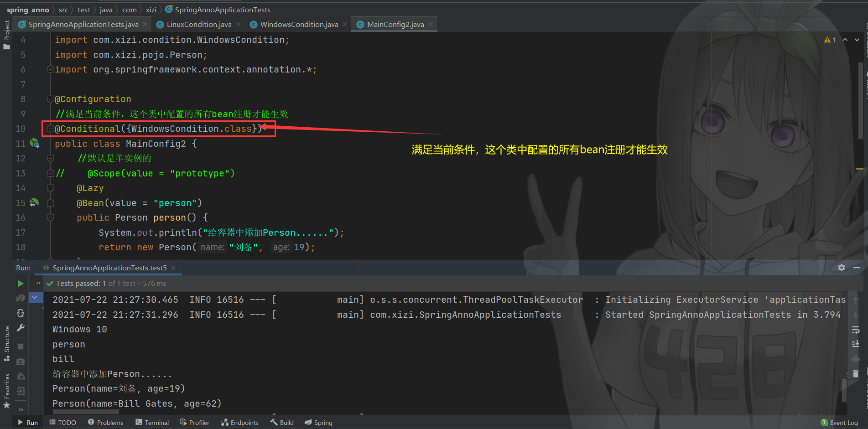Collapse the @Configuration code fold arrow
868x429 pixels.
[50, 99]
